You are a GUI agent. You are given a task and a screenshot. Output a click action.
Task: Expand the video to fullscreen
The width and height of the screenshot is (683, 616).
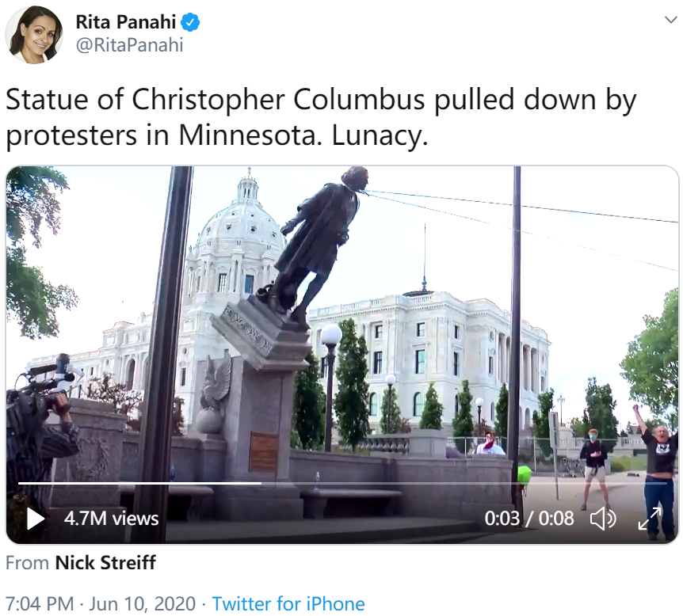click(x=650, y=519)
